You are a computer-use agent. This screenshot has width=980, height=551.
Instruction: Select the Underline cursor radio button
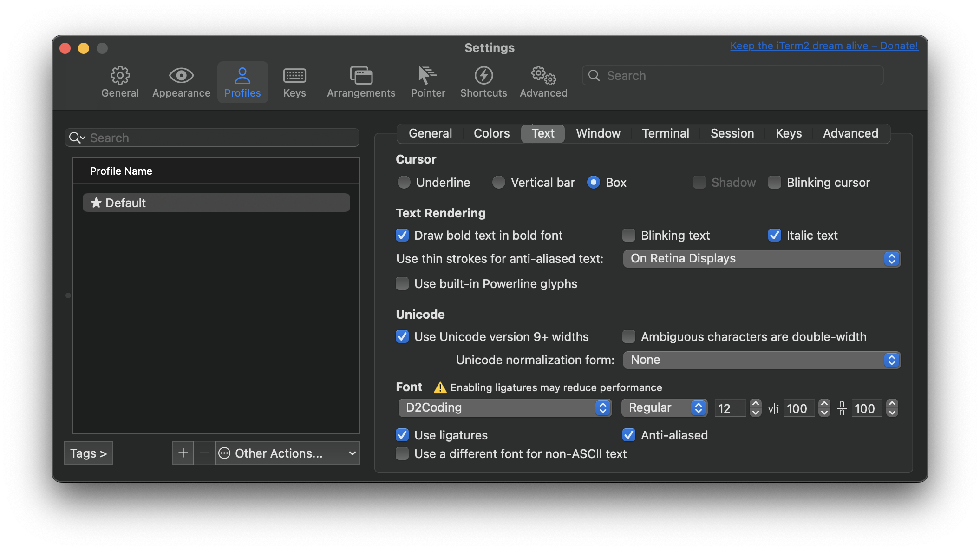pos(404,183)
